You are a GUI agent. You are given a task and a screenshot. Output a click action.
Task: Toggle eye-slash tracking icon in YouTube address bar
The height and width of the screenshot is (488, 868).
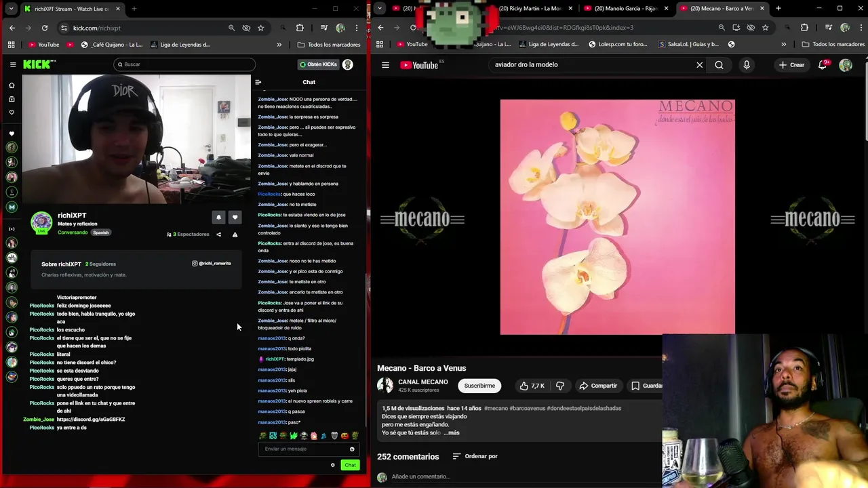(751, 28)
